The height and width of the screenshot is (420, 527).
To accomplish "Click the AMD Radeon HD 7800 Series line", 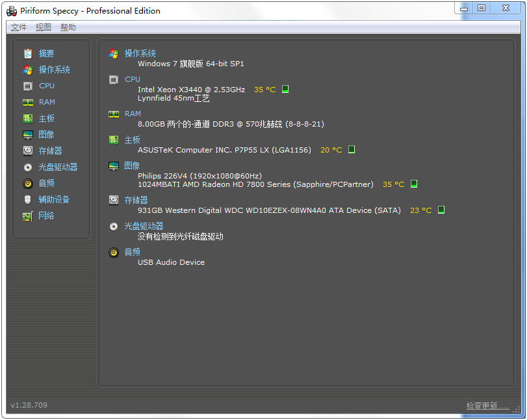I will pyautogui.click(x=256, y=184).
